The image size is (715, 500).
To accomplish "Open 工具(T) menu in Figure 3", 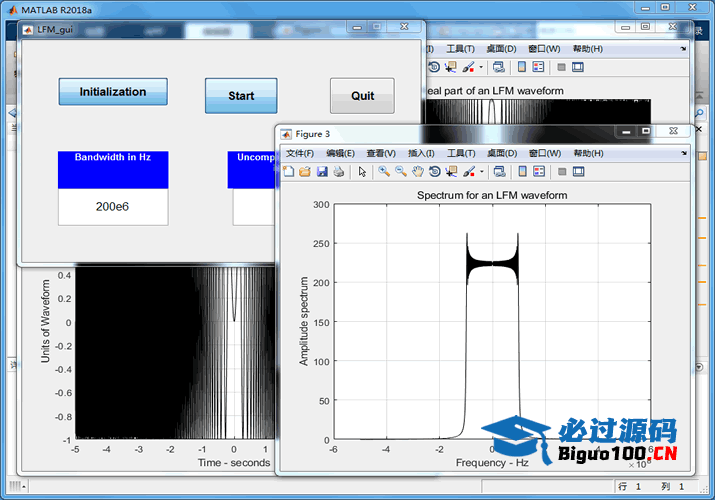I will point(461,153).
